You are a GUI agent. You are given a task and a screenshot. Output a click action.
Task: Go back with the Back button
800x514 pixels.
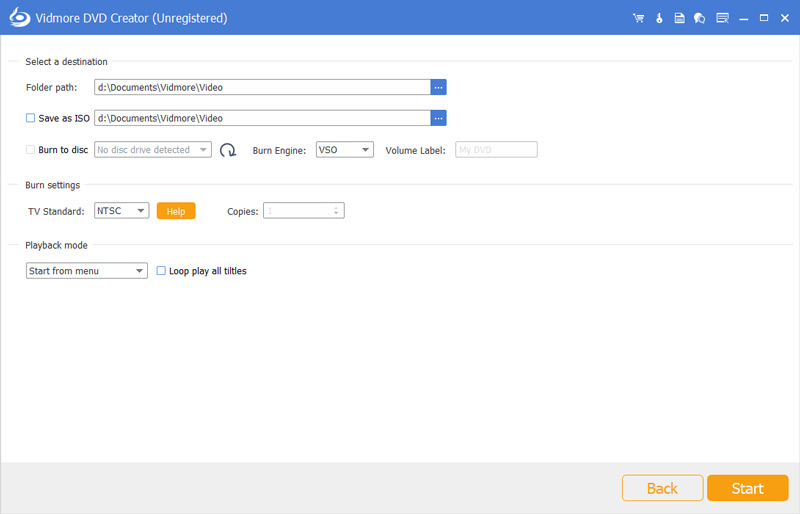coord(662,488)
